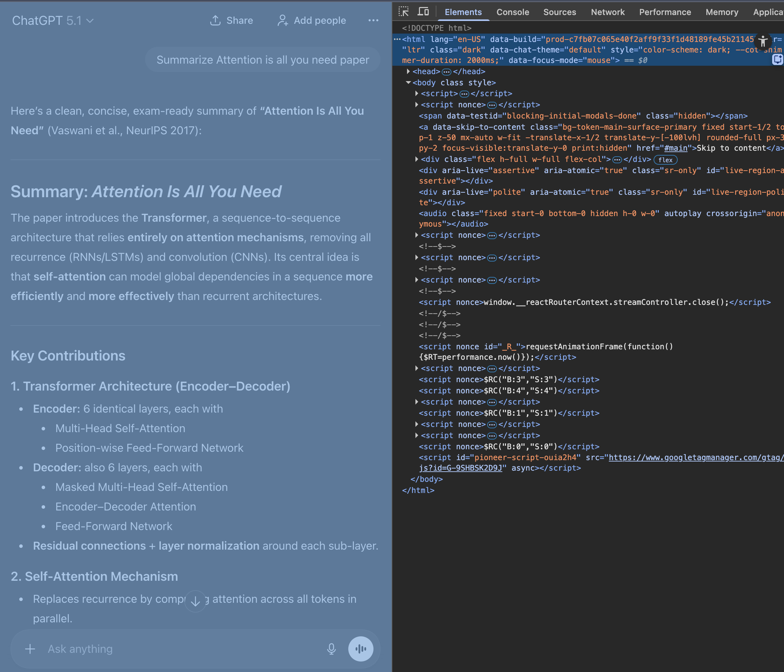Select the element inspection tool in DevTools
The width and height of the screenshot is (784, 672).
click(x=403, y=11)
